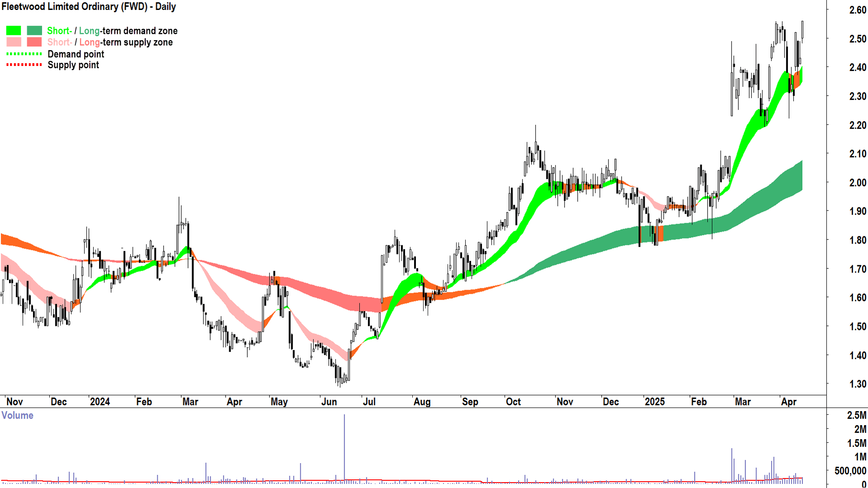Click the May month label on time axis
Screen dimensions: 868x488
click(279, 402)
